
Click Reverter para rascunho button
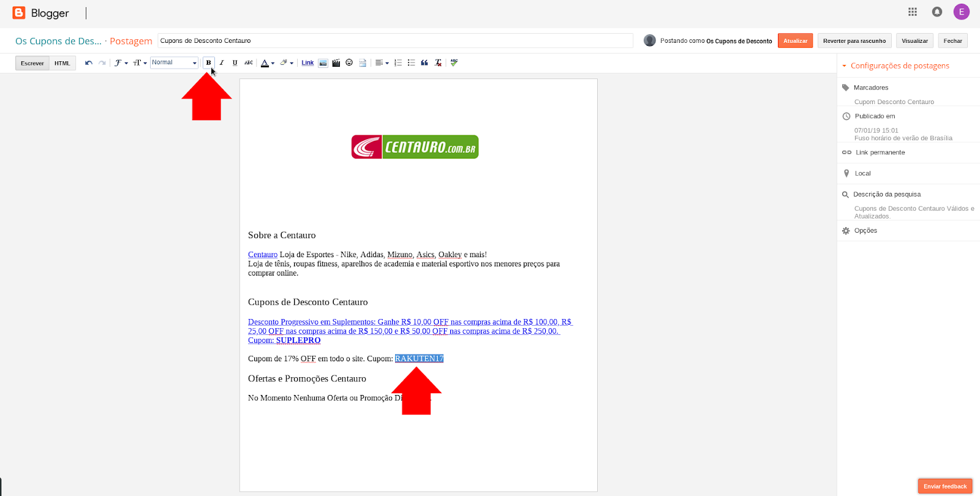(x=854, y=41)
